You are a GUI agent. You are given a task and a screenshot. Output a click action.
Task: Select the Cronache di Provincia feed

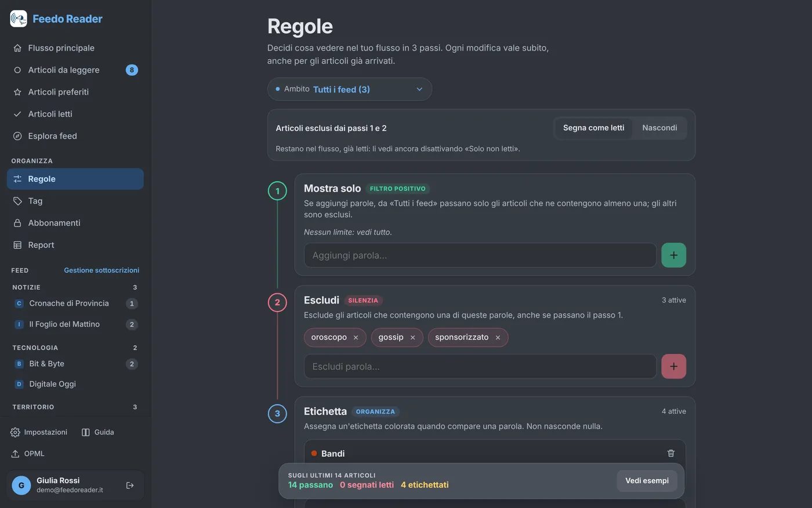75,303
